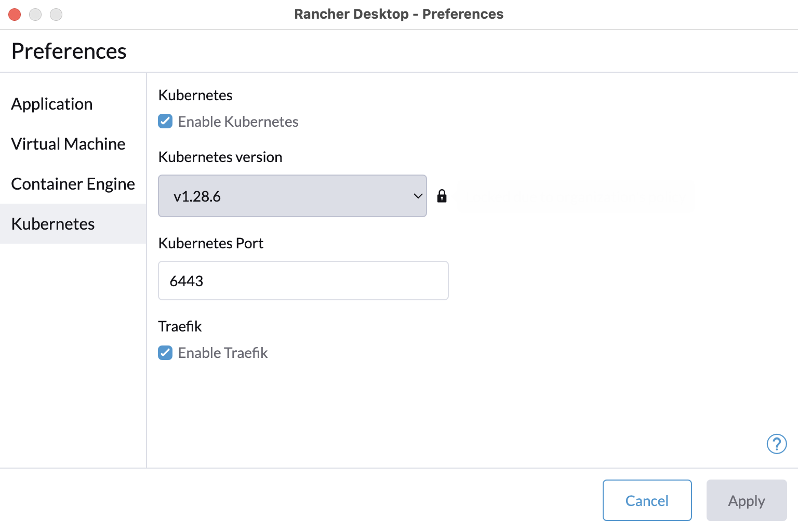This screenshot has width=798, height=532.
Task: Click the Traefik section heading text
Action: 180,326
